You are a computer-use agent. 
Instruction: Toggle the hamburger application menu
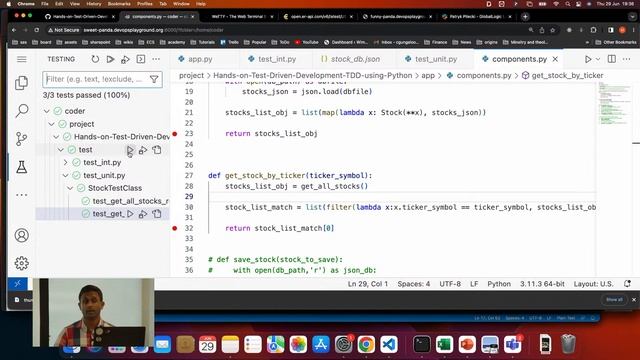[22, 59]
